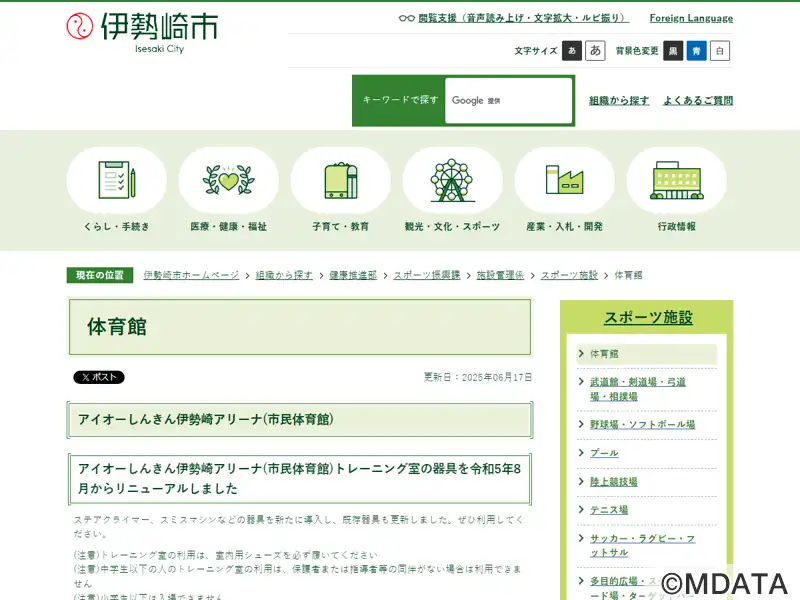800x600 pixels.
Task: Switch background color to blue 青
Action: 696,51
